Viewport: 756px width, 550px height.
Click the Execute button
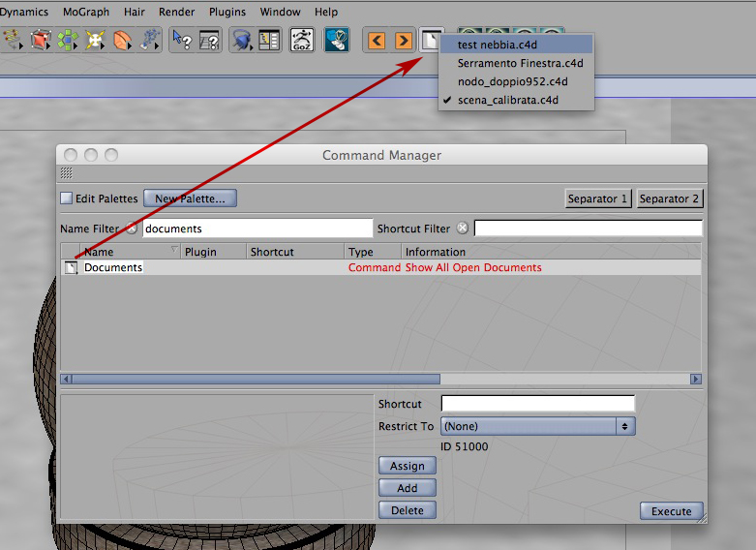(671, 511)
